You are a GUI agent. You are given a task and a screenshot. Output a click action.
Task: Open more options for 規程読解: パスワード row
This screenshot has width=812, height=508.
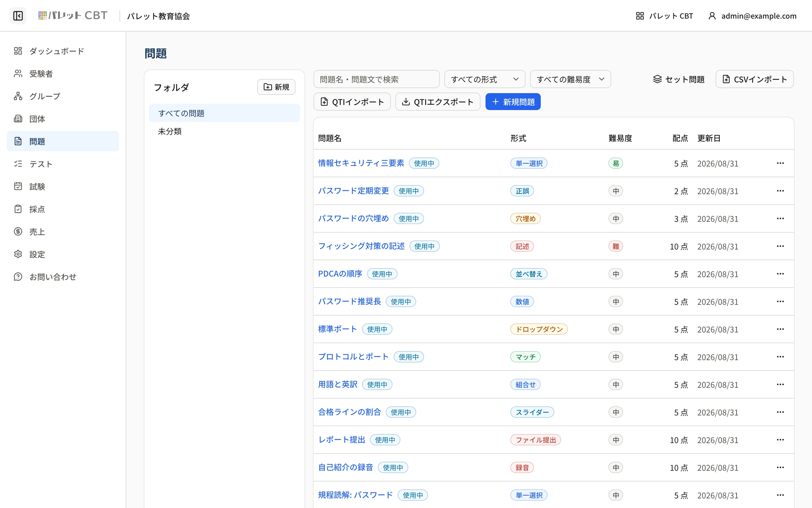(780, 495)
